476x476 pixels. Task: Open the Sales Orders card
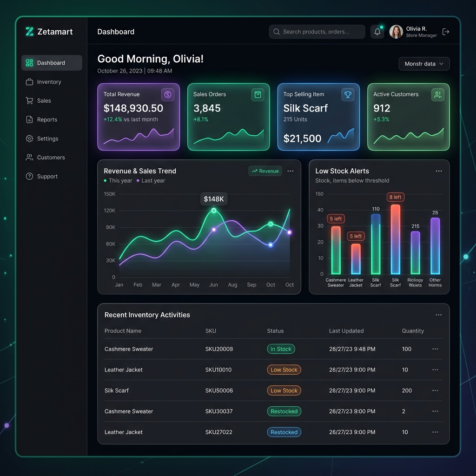tap(228, 117)
